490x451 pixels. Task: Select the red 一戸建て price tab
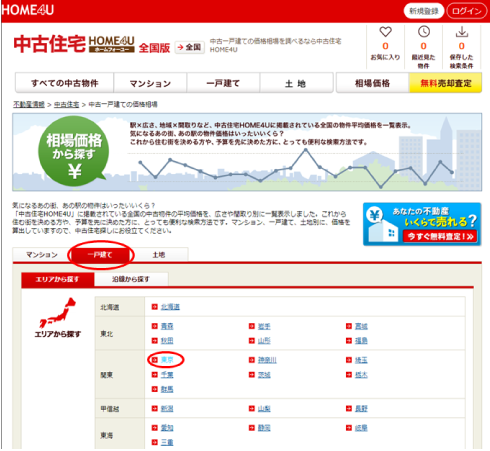click(x=100, y=255)
